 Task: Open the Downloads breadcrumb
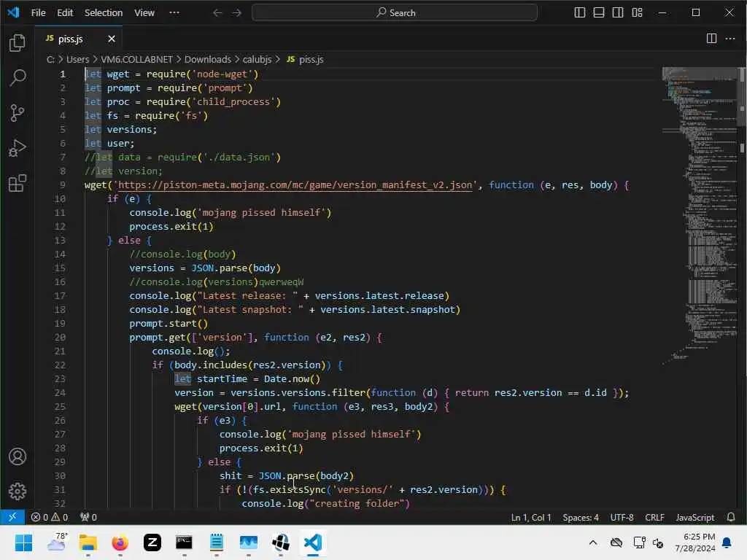(208, 60)
